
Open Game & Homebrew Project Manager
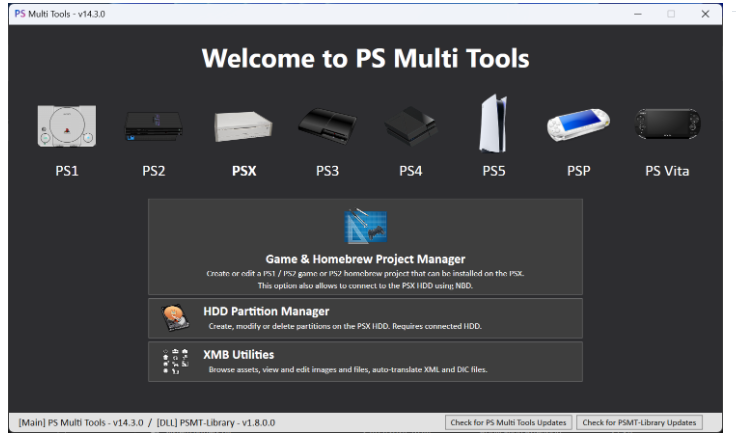tap(365, 260)
